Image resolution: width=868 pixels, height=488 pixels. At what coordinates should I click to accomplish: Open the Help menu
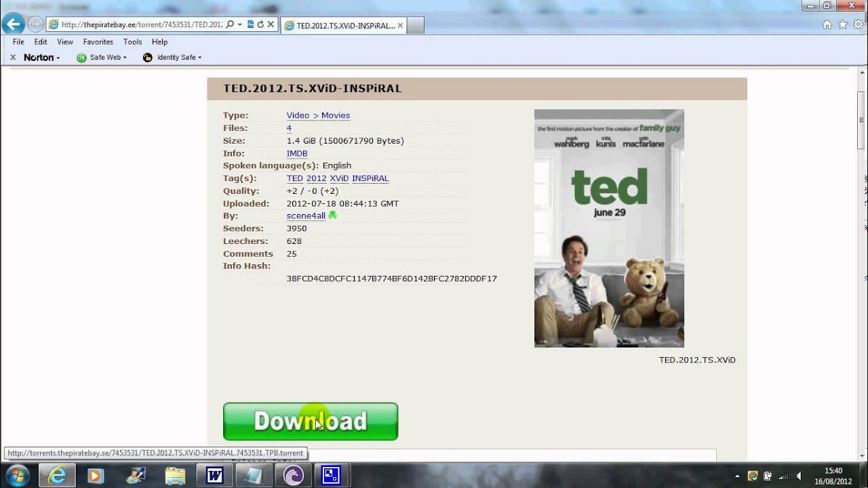[x=159, y=42]
